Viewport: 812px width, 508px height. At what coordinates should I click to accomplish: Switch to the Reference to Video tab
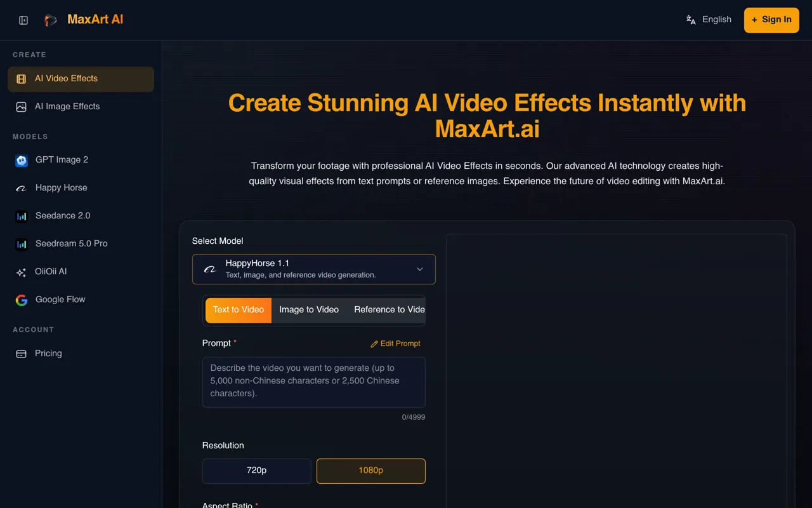[x=386, y=310]
